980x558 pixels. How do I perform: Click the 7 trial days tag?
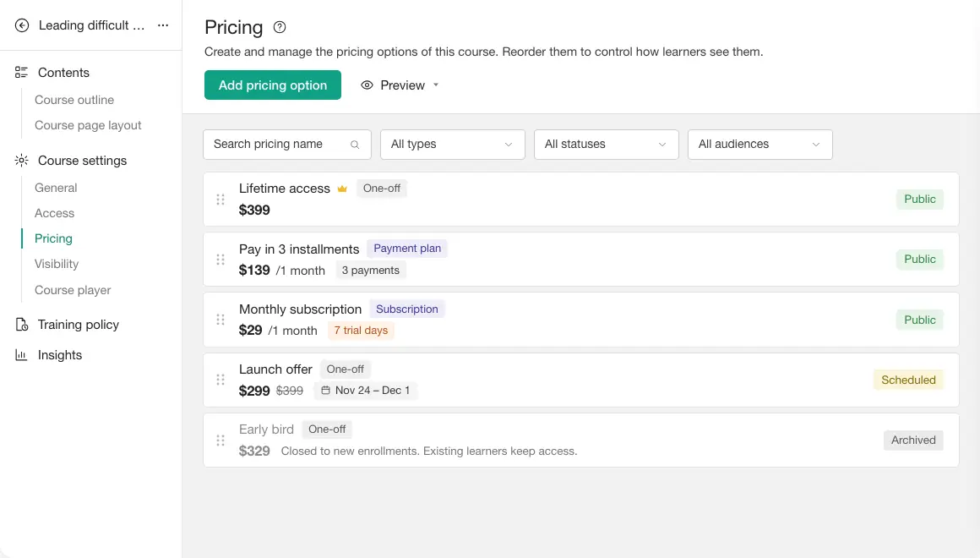coord(361,331)
